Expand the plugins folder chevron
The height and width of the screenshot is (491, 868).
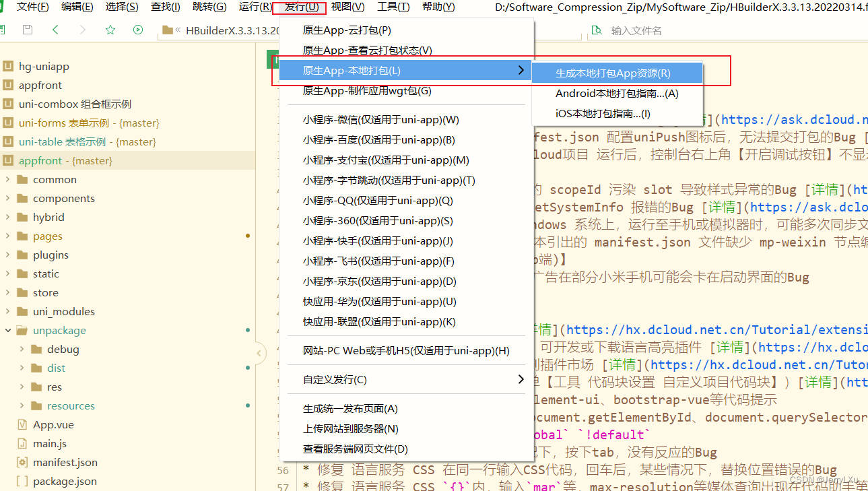pyautogui.click(x=7, y=255)
